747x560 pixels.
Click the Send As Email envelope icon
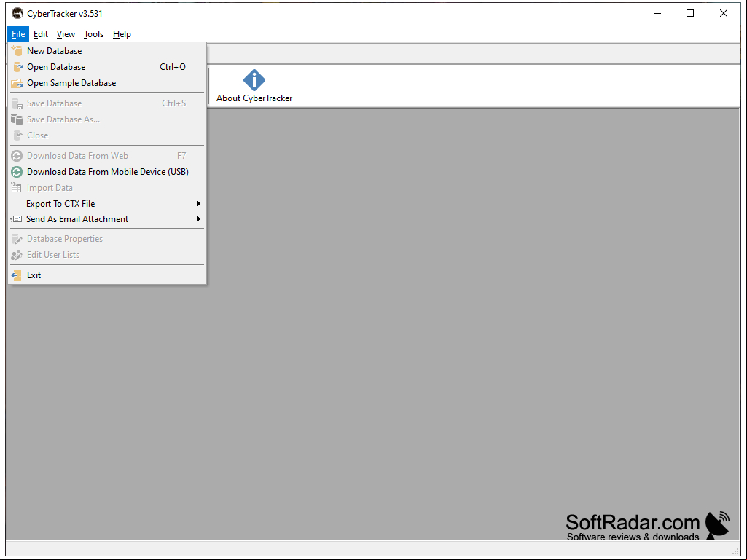[x=17, y=219]
